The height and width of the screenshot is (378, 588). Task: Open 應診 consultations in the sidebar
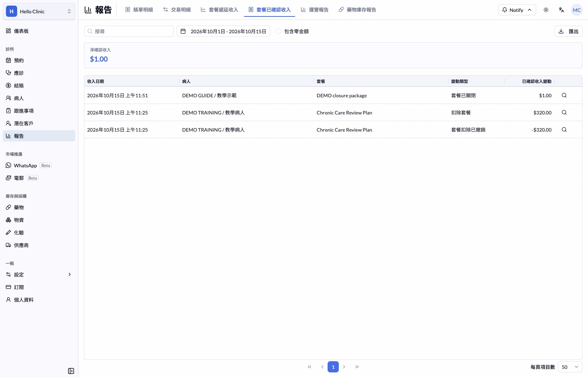click(39, 73)
